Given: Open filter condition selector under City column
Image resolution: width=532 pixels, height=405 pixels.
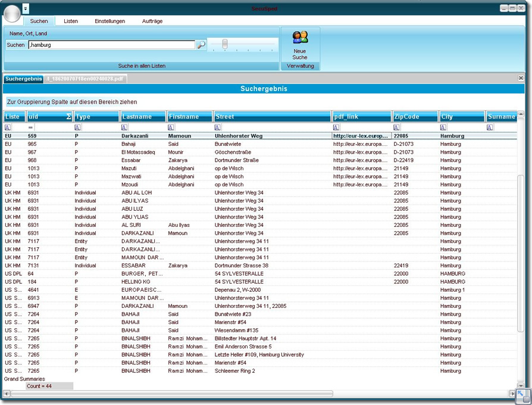Looking at the screenshot, I should 443,127.
